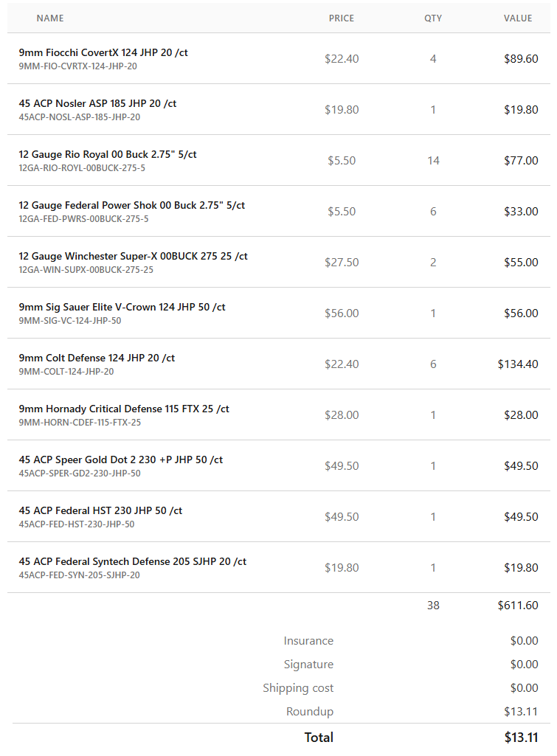Click the Roundup amount $13.11

521,712
